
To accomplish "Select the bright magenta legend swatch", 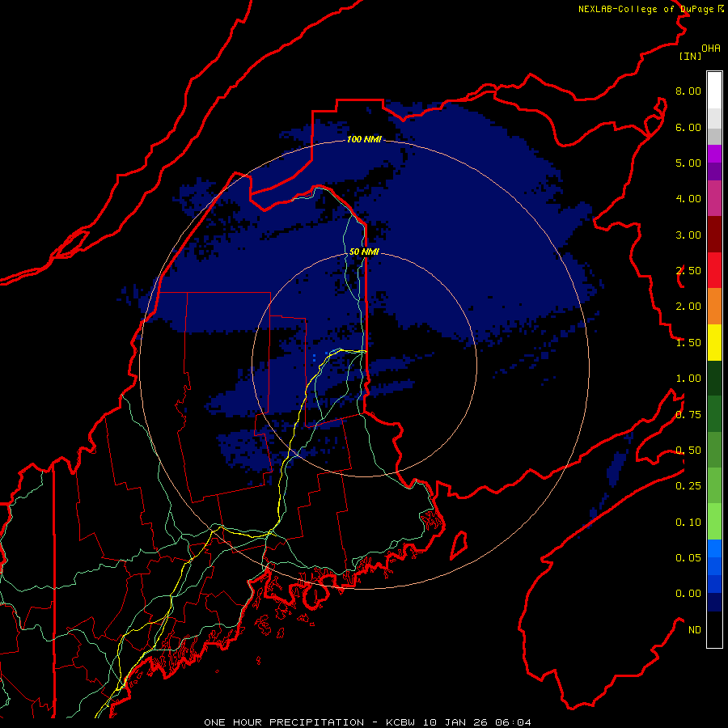I will [714, 154].
